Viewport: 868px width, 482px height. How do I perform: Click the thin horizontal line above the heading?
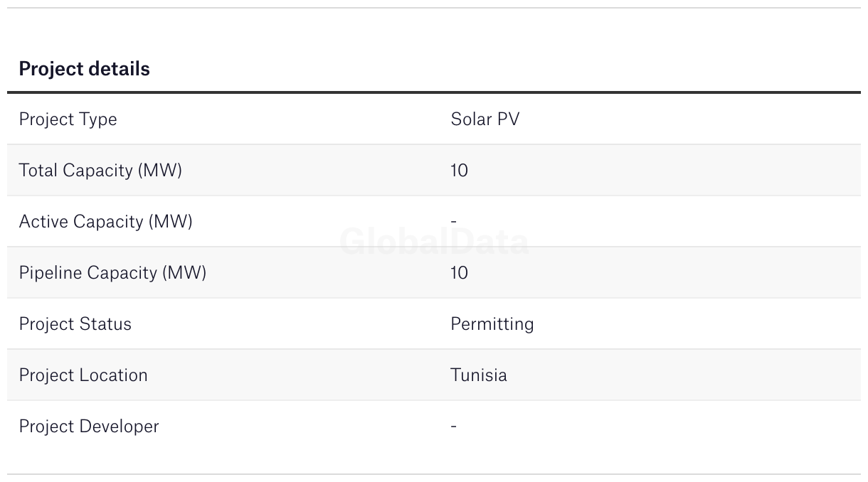pos(434,8)
